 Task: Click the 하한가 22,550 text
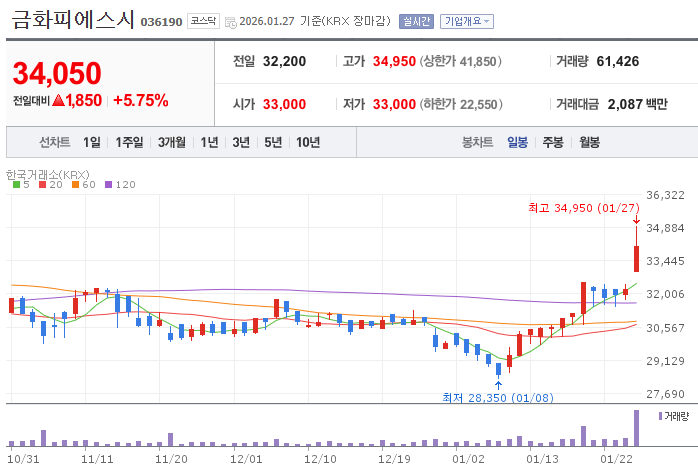[461, 104]
